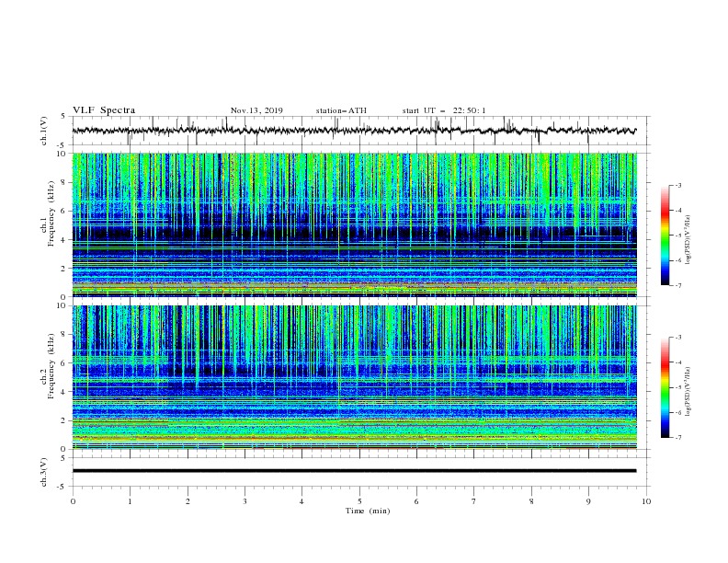Click the ch.1 voltage waveform trace
Viewport: 728px width, 563px height.
click(354, 131)
